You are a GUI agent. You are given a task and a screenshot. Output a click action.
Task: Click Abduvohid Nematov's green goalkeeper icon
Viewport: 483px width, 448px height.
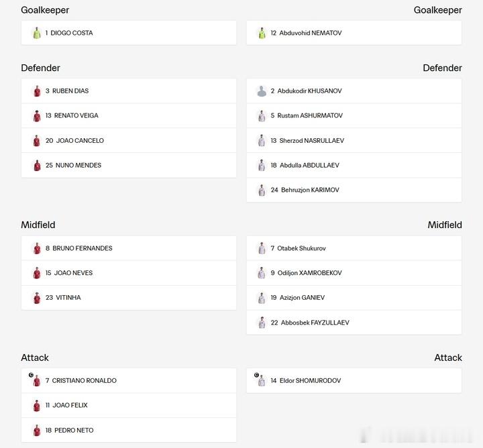pyautogui.click(x=262, y=33)
